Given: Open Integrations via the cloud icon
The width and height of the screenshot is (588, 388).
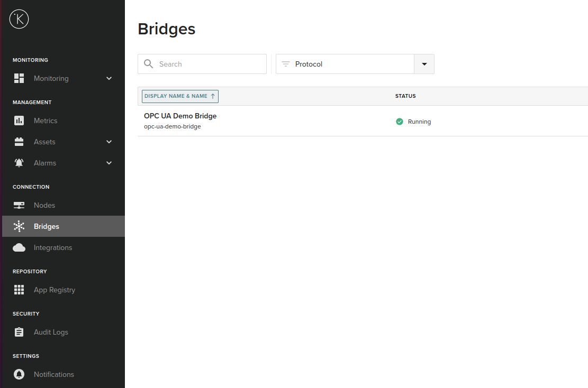Looking at the screenshot, I should click(20, 247).
